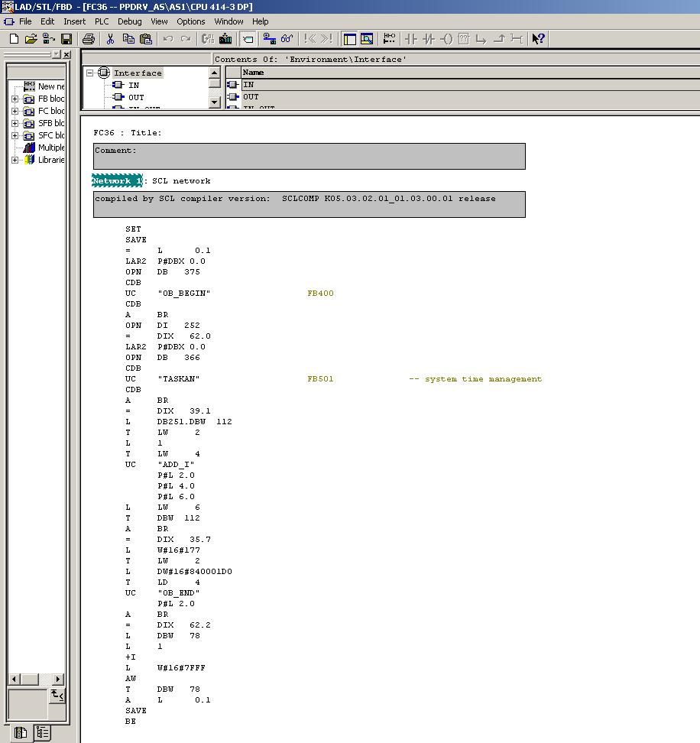
Task: Click the Open Online toolbar icon
Action: click(x=49, y=39)
